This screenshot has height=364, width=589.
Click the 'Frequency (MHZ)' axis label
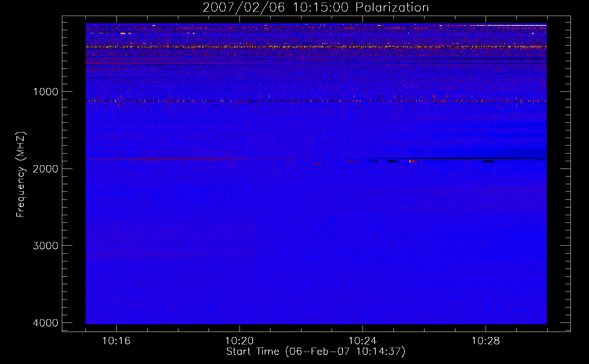click(x=21, y=175)
